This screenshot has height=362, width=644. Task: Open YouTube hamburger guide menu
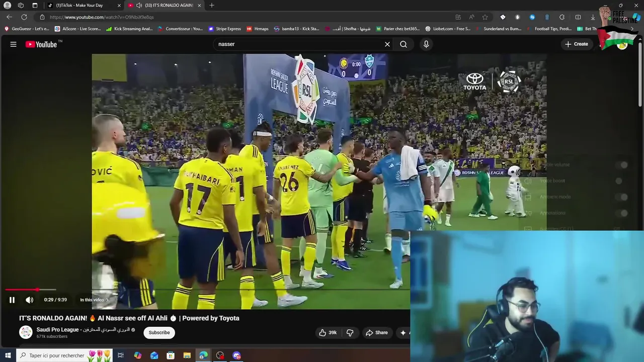[x=14, y=44]
